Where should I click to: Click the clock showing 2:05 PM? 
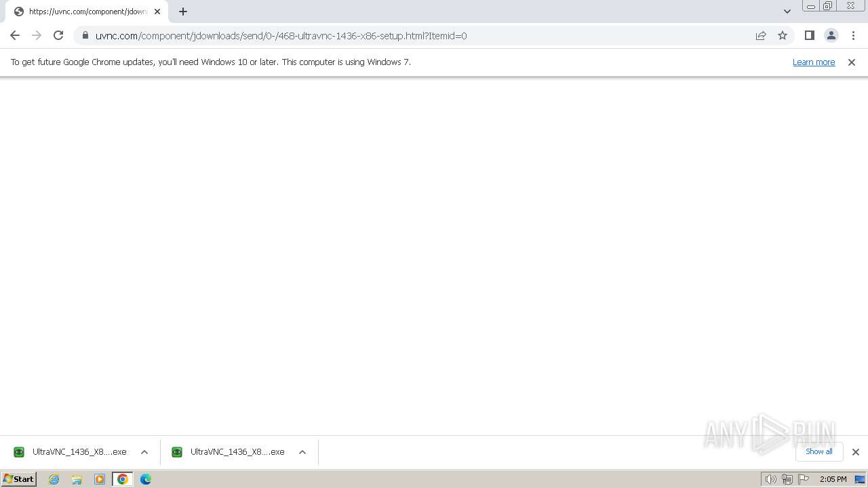(833, 479)
